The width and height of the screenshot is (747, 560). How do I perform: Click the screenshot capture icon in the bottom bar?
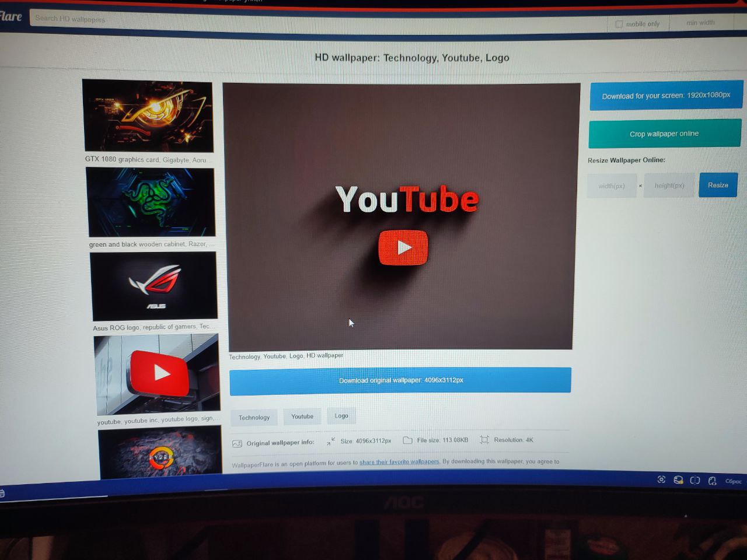[x=661, y=480]
